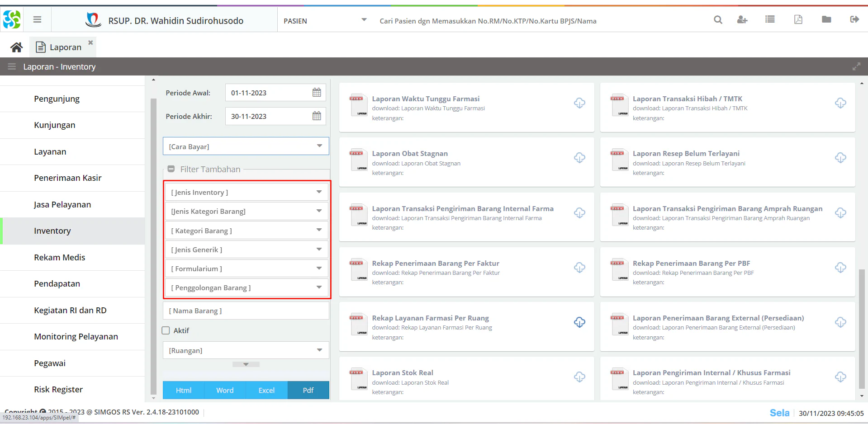Screen dimensions: 868x424
Task: Open the Periode Awal calendar picker
Action: (317, 93)
